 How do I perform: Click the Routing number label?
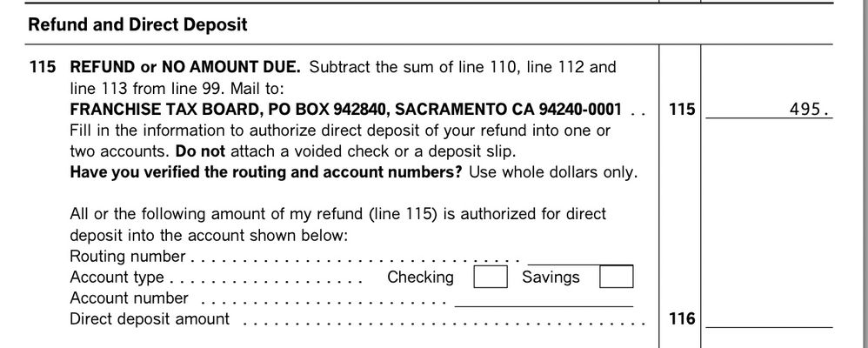pos(128,257)
